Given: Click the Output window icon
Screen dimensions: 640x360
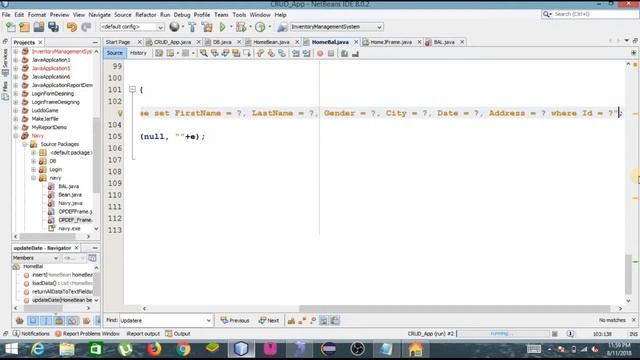Looking at the screenshot, I should click(169, 333).
